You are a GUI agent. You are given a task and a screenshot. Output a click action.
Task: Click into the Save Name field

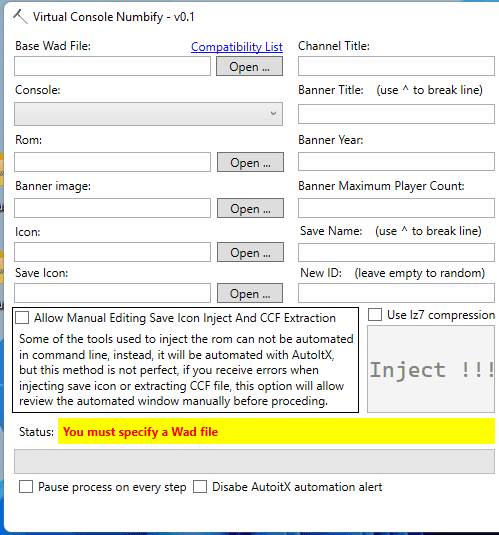click(396, 252)
